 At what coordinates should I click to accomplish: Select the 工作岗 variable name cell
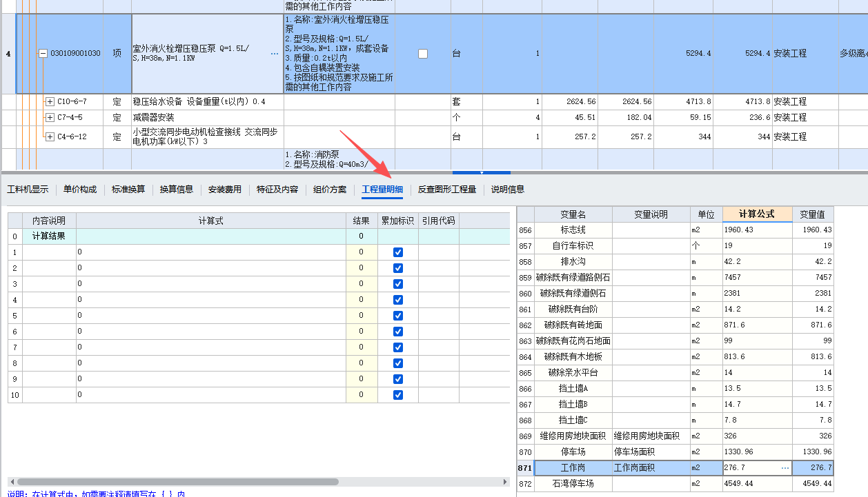click(573, 468)
